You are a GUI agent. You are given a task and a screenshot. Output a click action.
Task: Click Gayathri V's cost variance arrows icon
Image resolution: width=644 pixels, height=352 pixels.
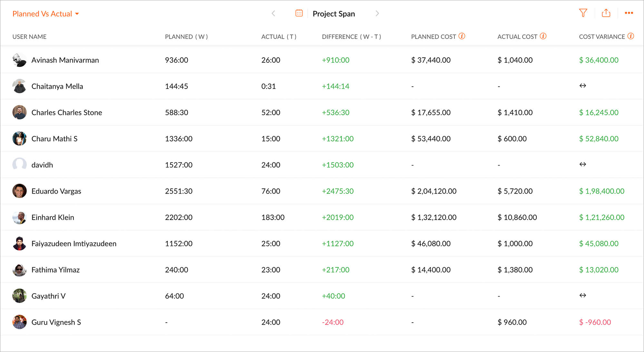(x=582, y=295)
